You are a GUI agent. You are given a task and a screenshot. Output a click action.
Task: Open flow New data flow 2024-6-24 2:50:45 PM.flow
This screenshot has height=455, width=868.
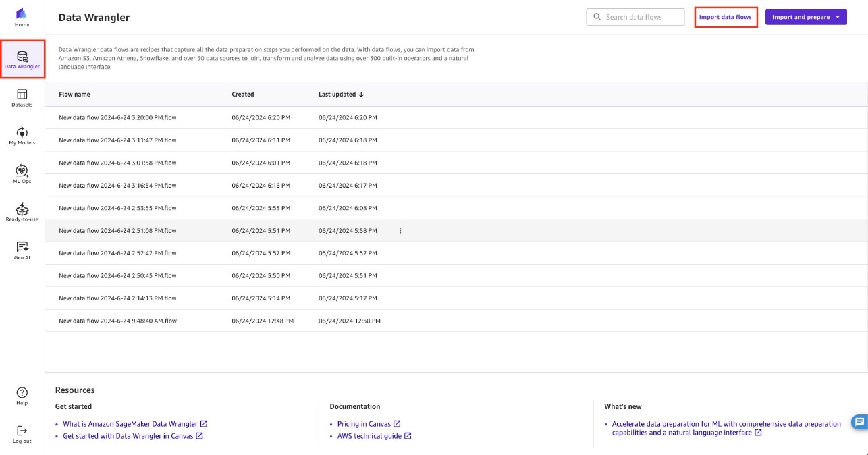point(117,276)
